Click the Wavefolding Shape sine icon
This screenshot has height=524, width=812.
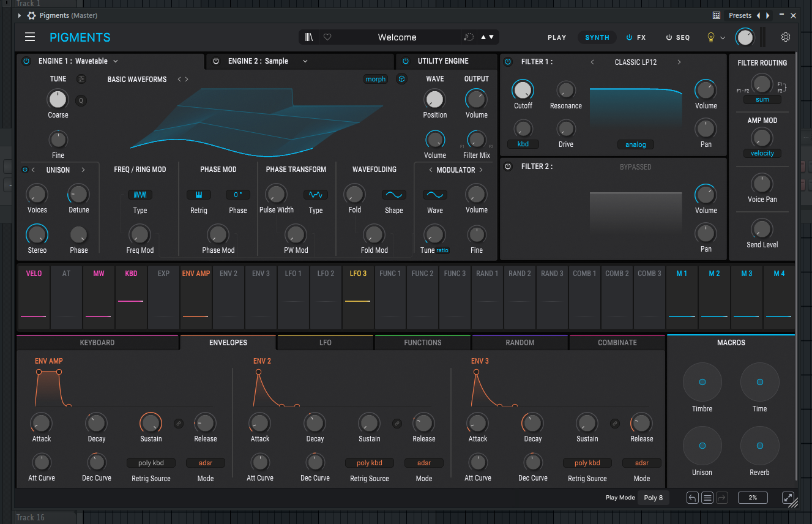pos(394,195)
